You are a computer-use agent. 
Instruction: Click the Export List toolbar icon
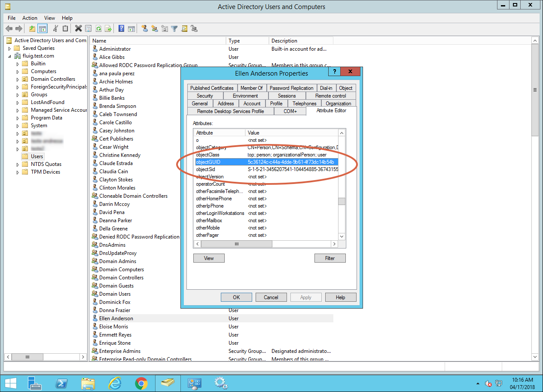tap(108, 29)
